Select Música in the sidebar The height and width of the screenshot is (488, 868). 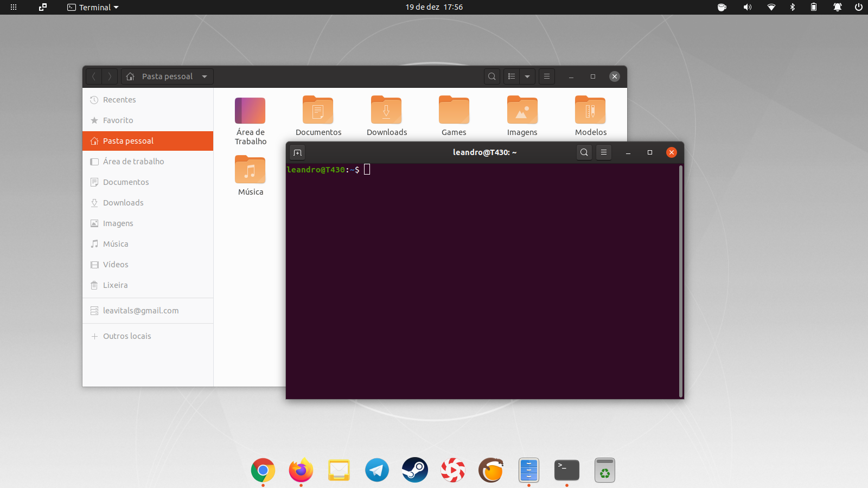click(x=148, y=244)
